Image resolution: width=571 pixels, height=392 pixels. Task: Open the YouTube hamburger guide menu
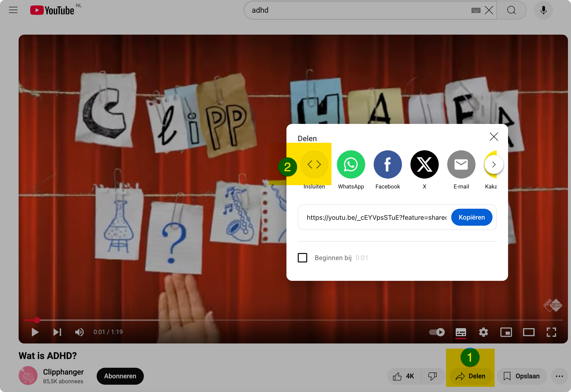13,10
